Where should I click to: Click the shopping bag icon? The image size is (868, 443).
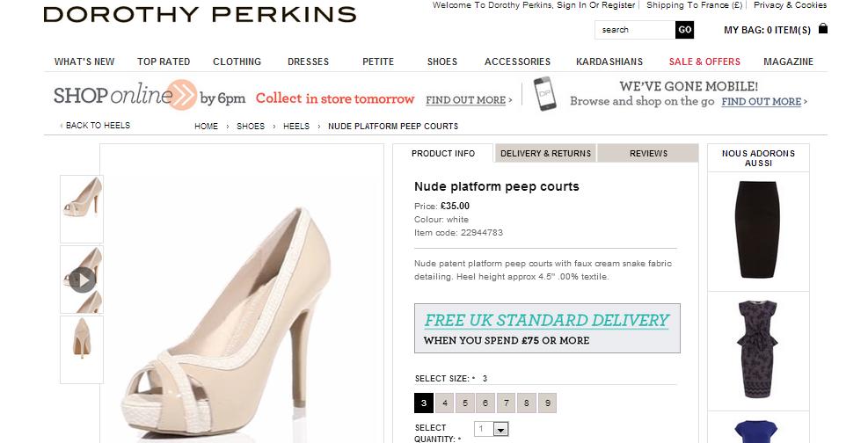[822, 29]
